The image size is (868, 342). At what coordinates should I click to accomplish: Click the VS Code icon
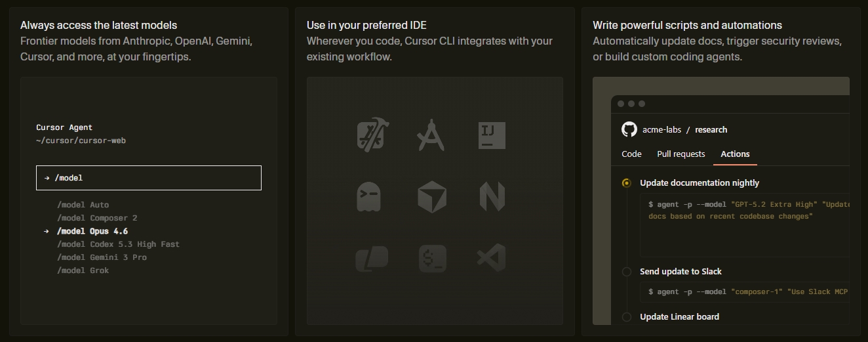[492, 258]
